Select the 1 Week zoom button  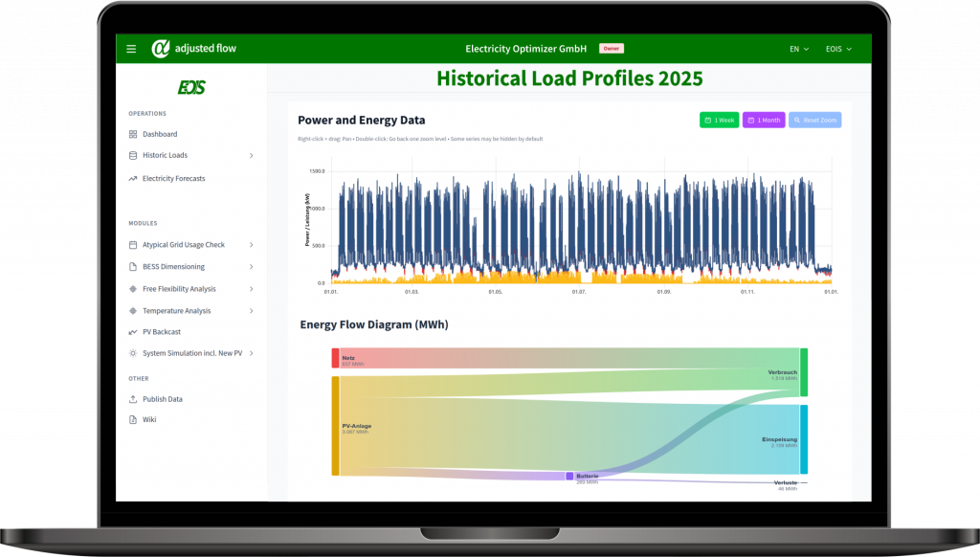[x=720, y=120]
